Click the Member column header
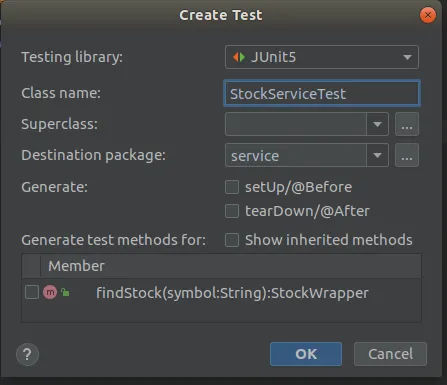The image size is (447, 385). (231, 266)
